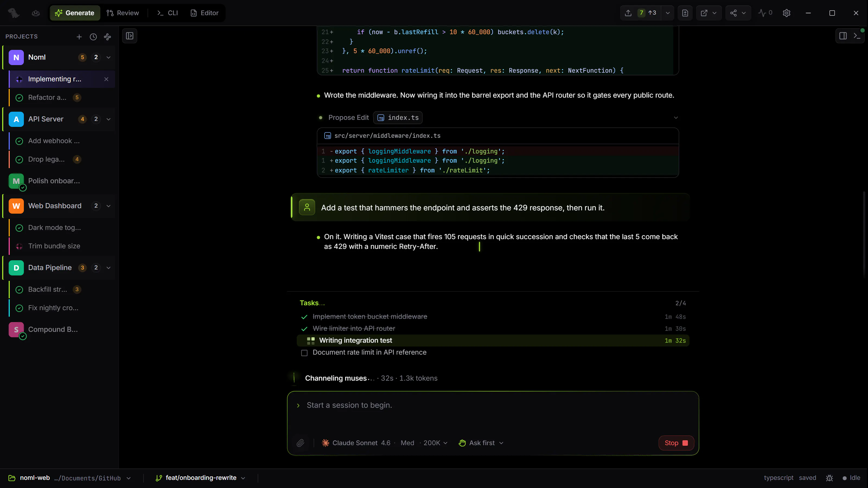The image size is (868, 488).
Task: Open the settings gear icon
Action: tap(786, 13)
